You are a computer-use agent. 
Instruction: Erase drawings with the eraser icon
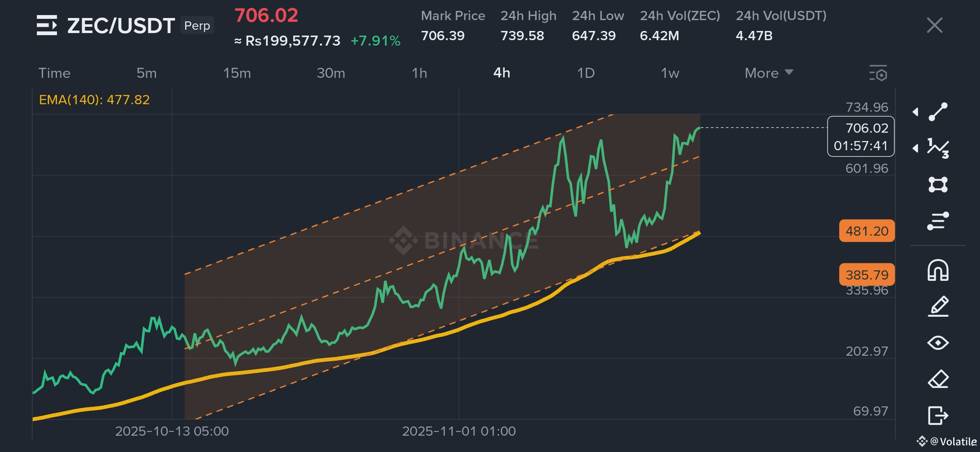coord(938,379)
